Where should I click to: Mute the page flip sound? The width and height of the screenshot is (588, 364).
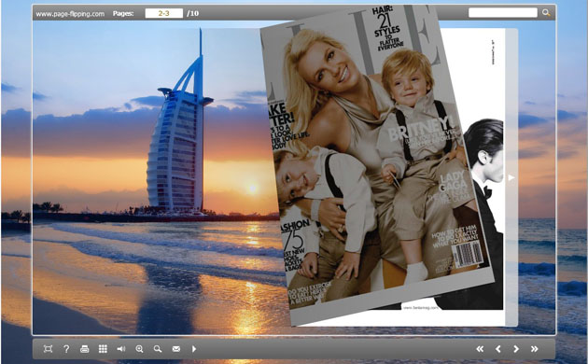coord(120,349)
